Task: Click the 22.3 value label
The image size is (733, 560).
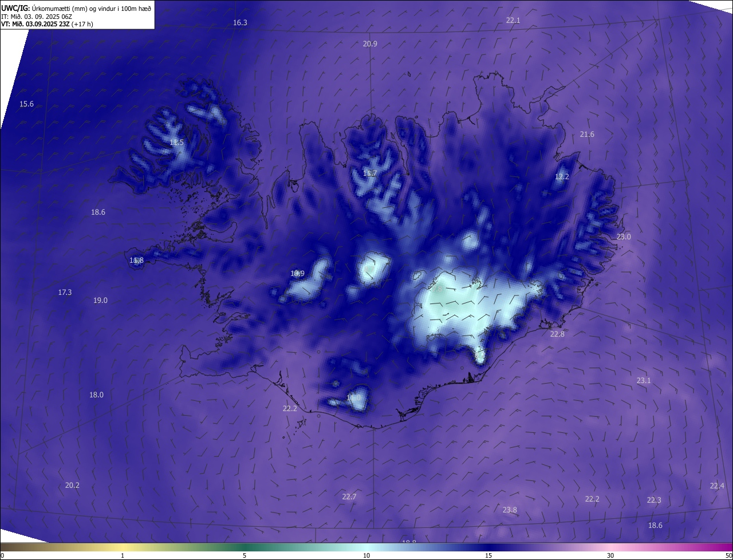Action: tap(654, 500)
